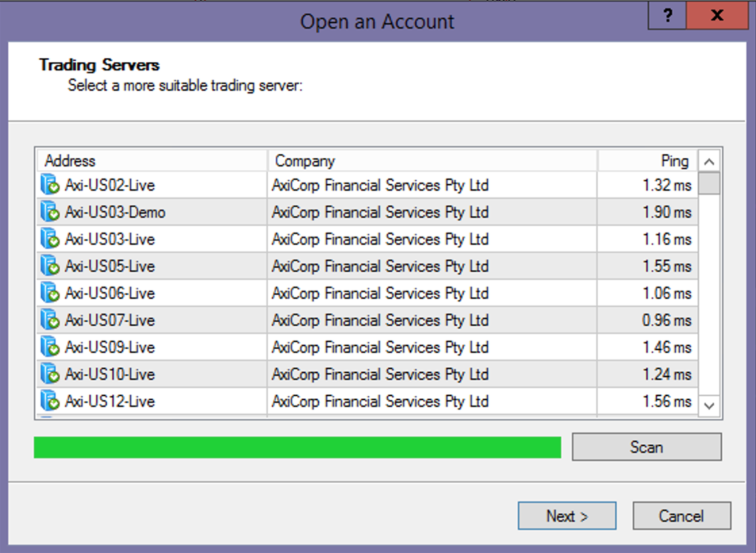Click the 0.96 ms ping value
Viewport: 756px width, 553px height.
point(667,320)
